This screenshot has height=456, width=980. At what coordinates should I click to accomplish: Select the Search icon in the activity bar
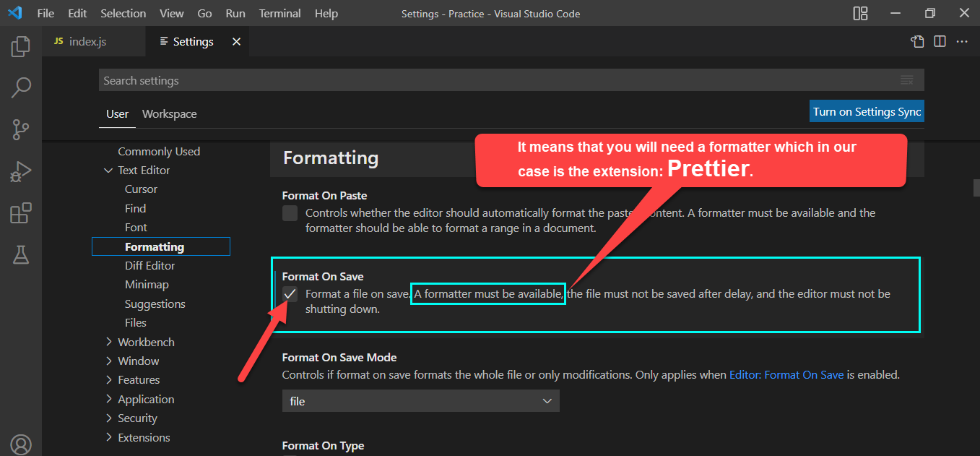point(20,87)
